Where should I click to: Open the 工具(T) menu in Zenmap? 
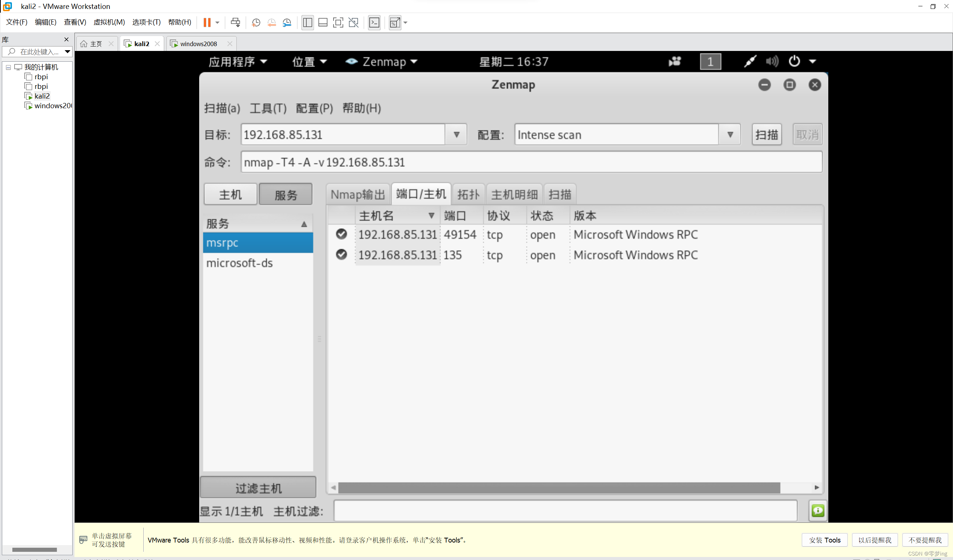[x=268, y=109]
